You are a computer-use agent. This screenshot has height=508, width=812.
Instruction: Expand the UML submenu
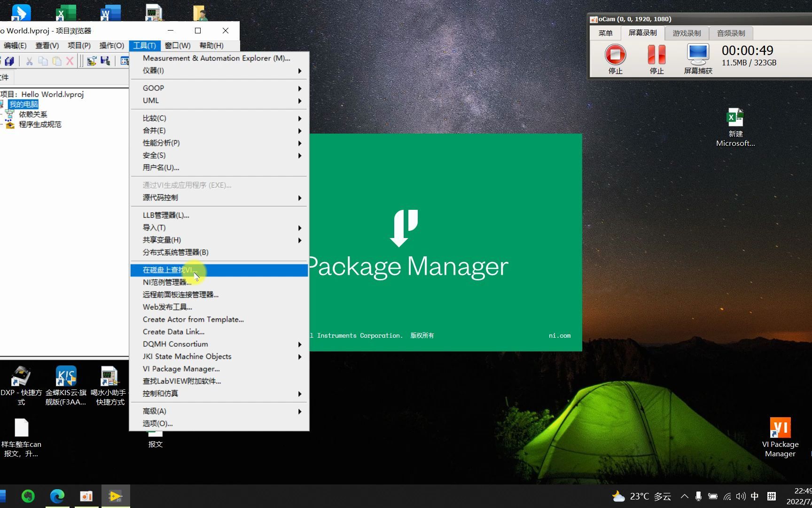click(x=219, y=101)
